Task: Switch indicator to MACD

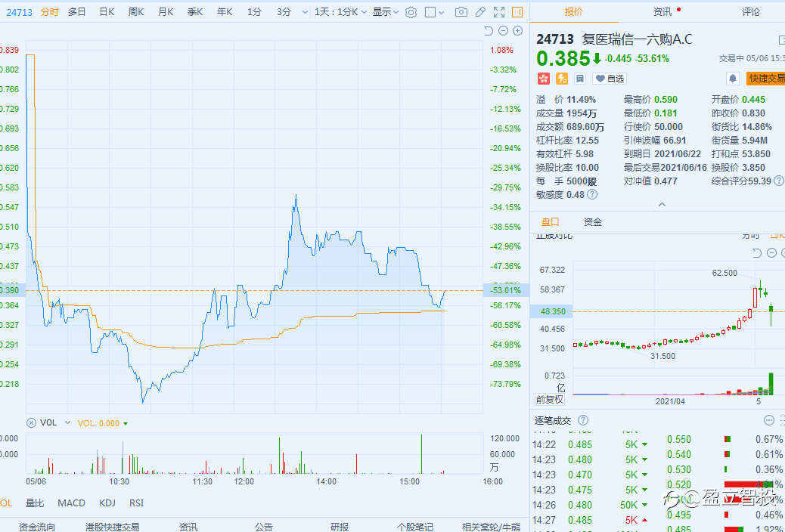Action: [x=72, y=503]
